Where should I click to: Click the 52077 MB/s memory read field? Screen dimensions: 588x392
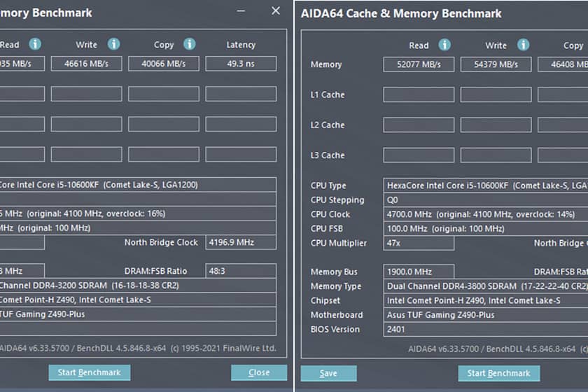(x=419, y=64)
